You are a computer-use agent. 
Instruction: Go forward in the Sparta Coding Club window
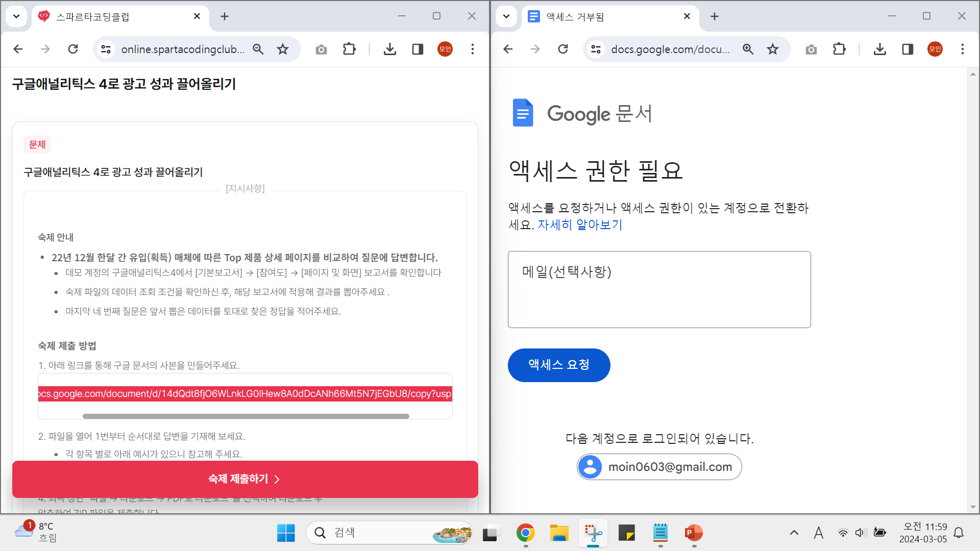[x=45, y=49]
